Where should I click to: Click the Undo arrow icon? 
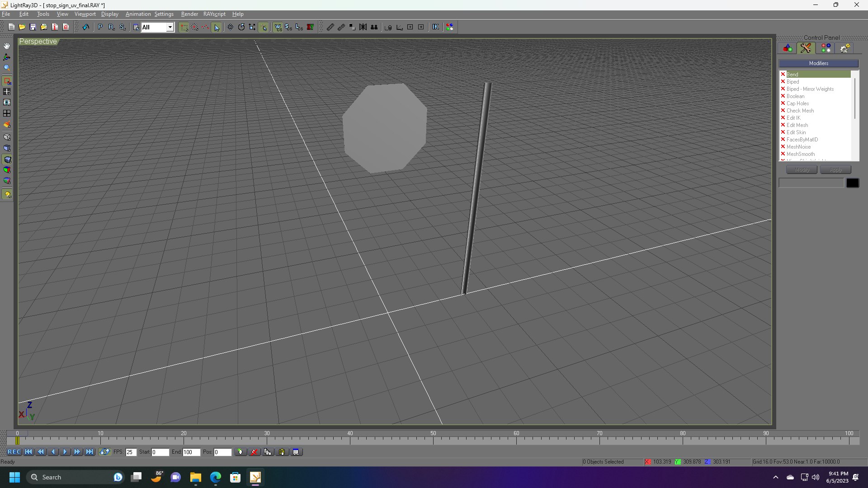[85, 27]
